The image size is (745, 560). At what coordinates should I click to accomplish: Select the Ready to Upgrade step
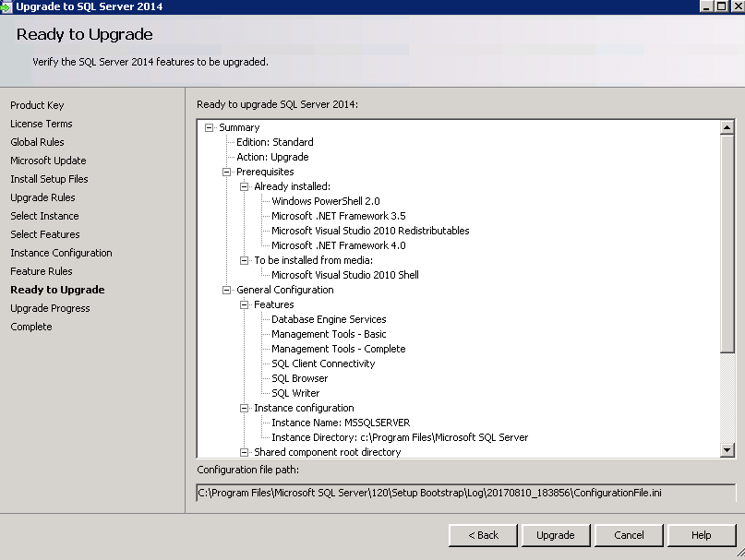(x=57, y=290)
